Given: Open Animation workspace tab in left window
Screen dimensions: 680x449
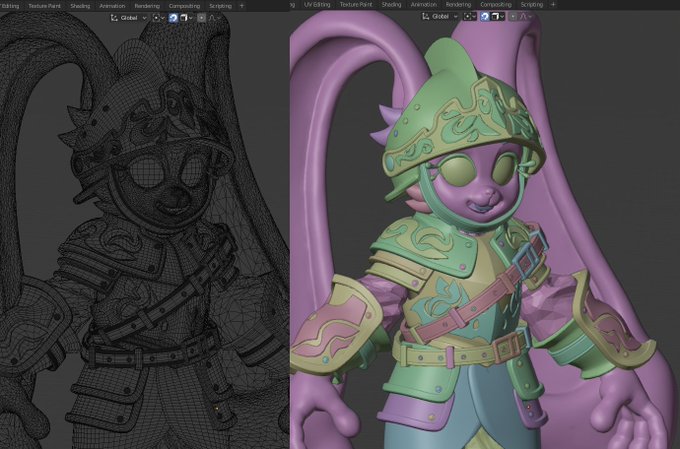Looking at the screenshot, I should pyautogui.click(x=112, y=6).
